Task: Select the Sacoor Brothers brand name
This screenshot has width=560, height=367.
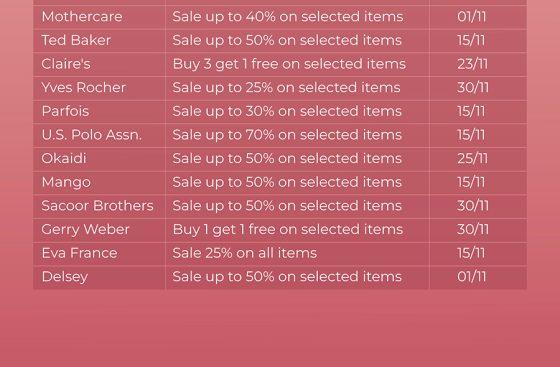Action: 97,206
